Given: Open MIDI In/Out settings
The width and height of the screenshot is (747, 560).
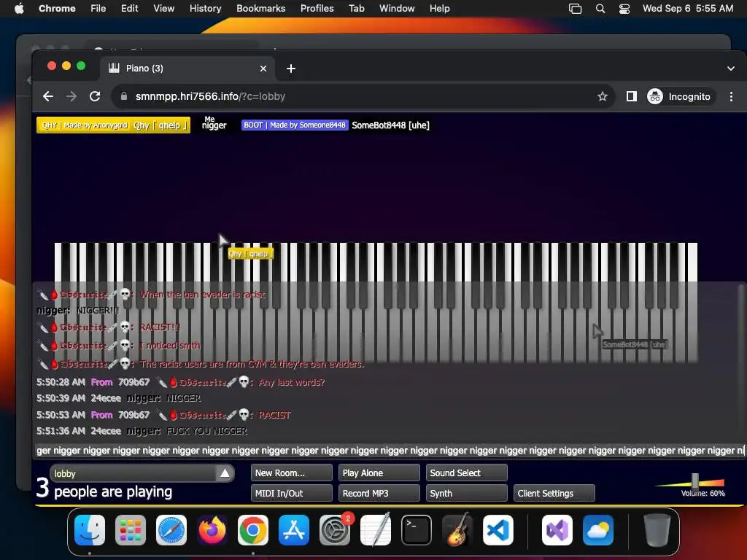Looking at the screenshot, I should tap(292, 494).
